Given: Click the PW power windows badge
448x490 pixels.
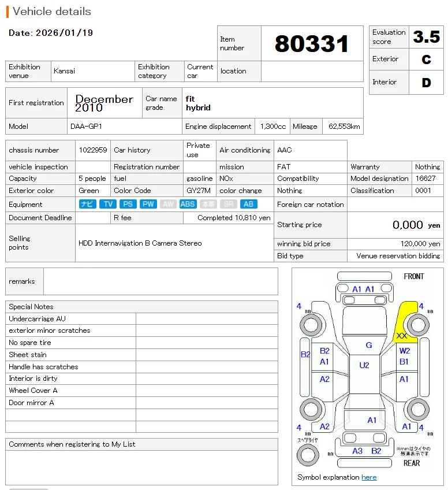Looking at the screenshot, I should coord(148,204).
